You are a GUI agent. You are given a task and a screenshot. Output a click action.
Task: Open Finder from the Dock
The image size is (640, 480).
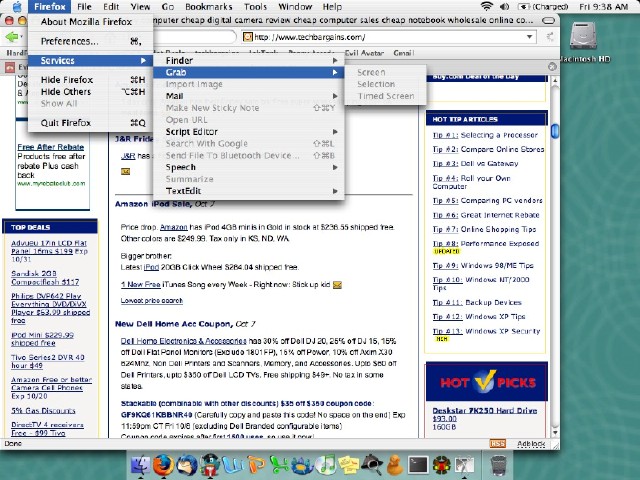click(x=141, y=465)
